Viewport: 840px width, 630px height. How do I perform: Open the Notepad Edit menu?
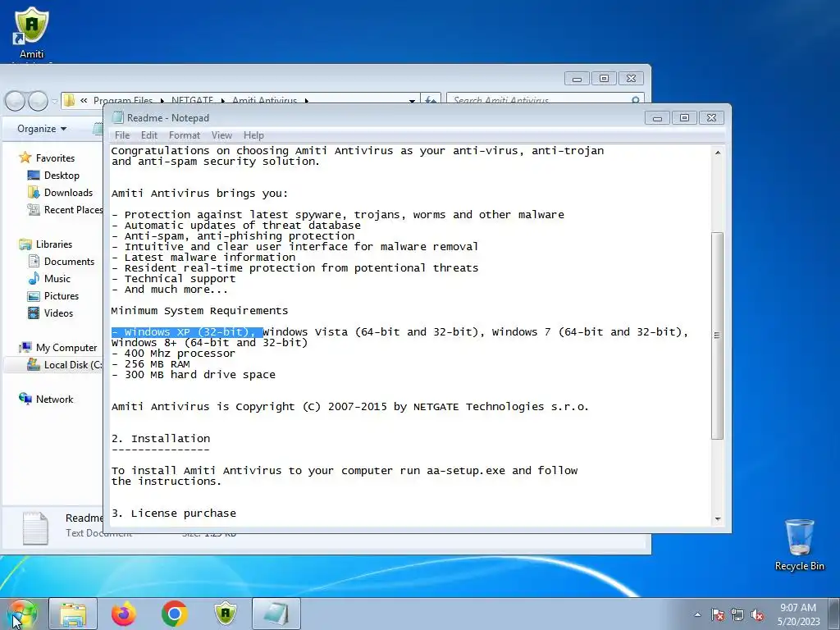pyautogui.click(x=149, y=135)
